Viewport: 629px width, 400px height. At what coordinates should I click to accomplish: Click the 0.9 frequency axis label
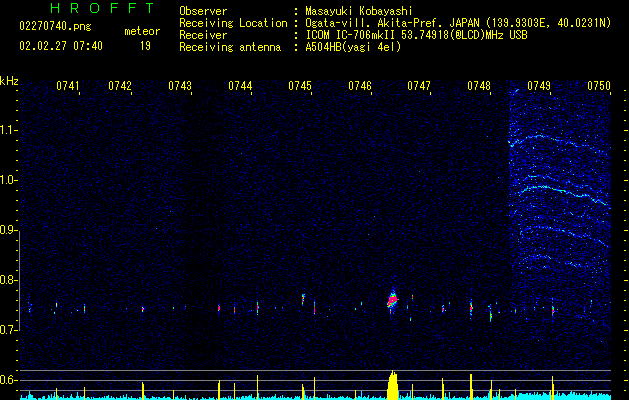7,230
